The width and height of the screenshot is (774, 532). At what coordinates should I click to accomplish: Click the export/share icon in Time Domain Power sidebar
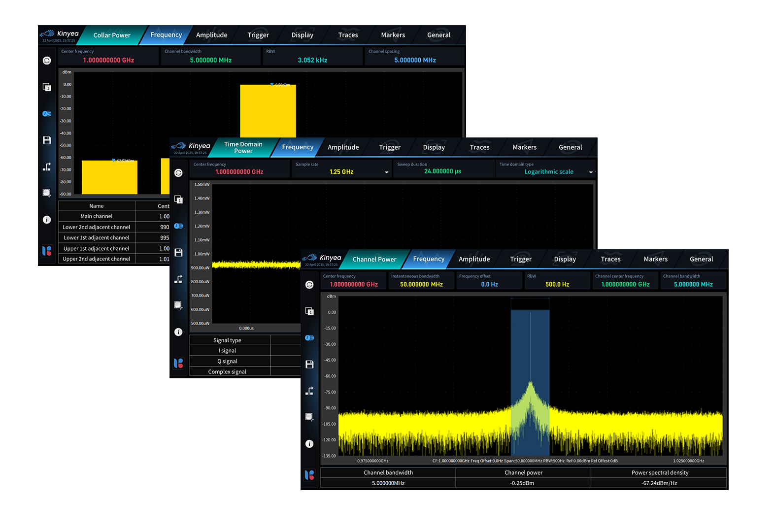[178, 279]
